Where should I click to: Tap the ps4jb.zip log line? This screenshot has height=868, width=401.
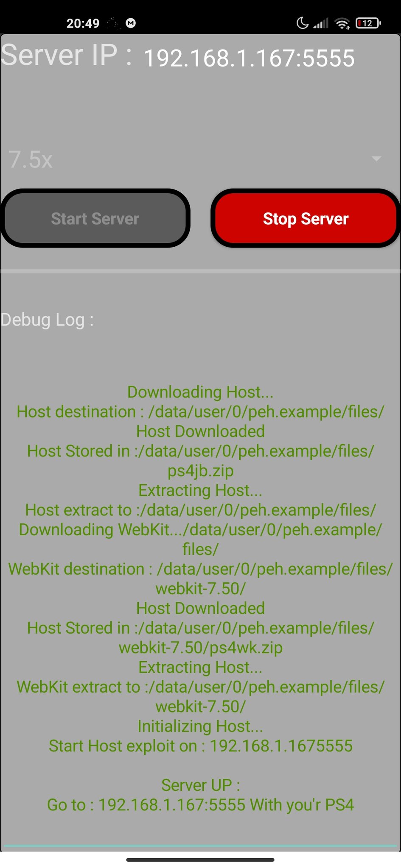(x=200, y=470)
